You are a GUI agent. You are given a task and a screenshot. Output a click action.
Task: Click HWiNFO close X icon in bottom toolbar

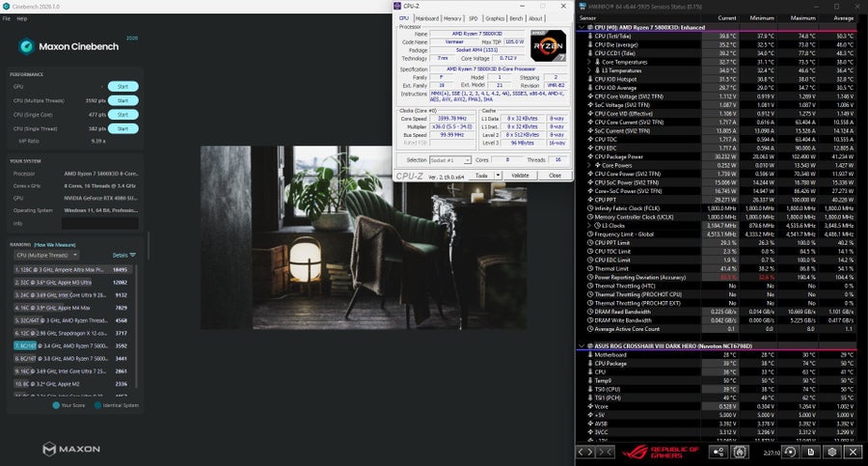[x=854, y=452]
